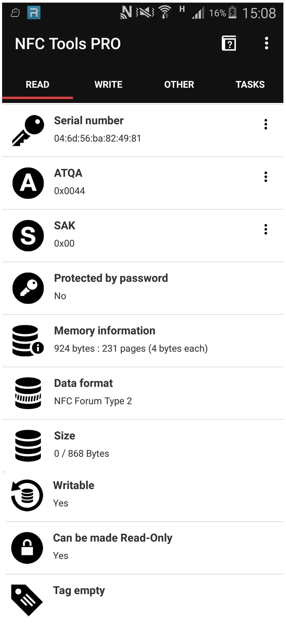286x644 pixels.
Task: Tap the Writable refresh database icon
Action: tap(27, 495)
